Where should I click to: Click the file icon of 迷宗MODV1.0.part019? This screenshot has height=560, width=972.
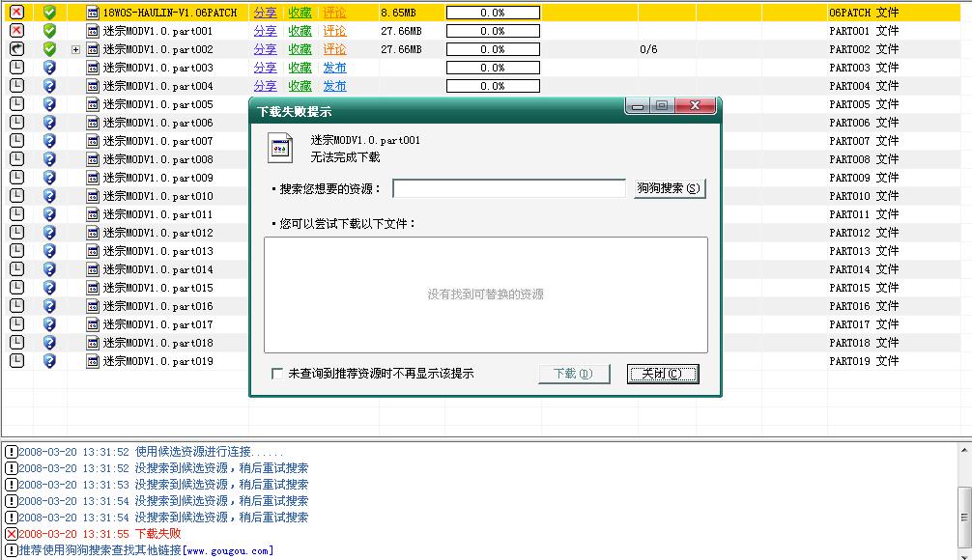[93, 361]
